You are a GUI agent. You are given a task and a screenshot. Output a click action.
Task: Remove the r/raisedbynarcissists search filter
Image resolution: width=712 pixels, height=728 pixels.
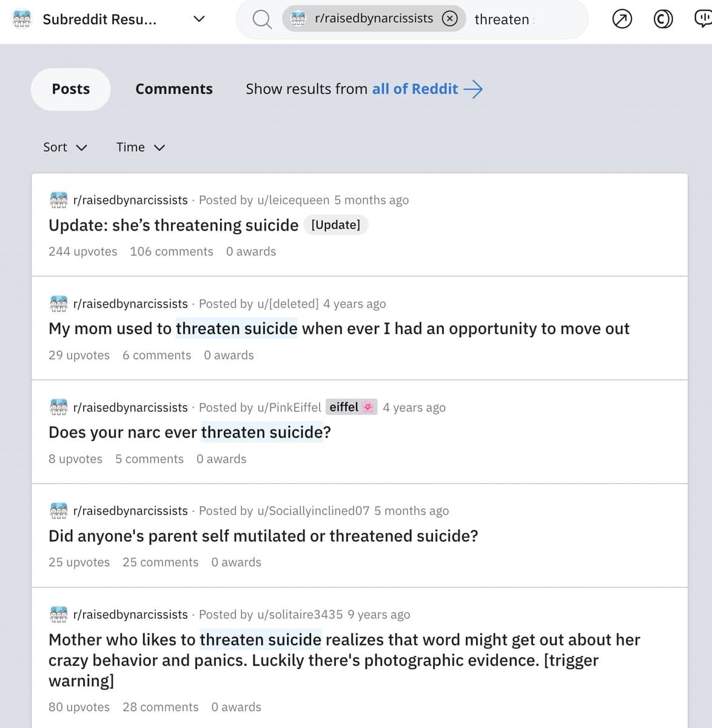click(449, 18)
